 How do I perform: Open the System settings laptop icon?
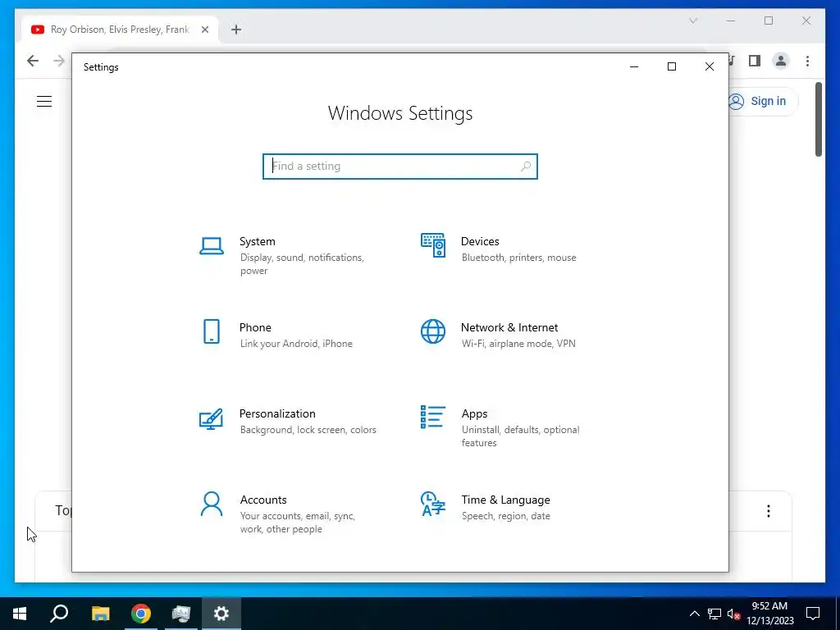212,246
